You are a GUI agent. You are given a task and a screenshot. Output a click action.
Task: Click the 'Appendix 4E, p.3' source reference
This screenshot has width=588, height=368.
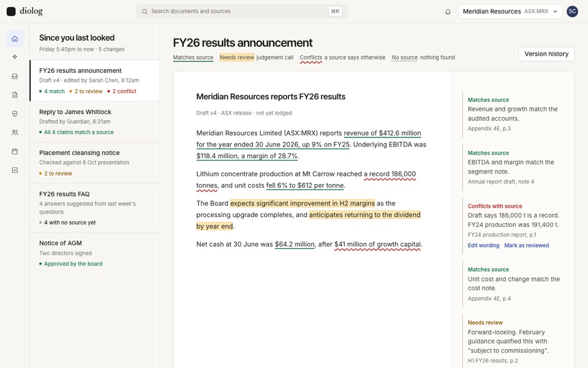489,128
